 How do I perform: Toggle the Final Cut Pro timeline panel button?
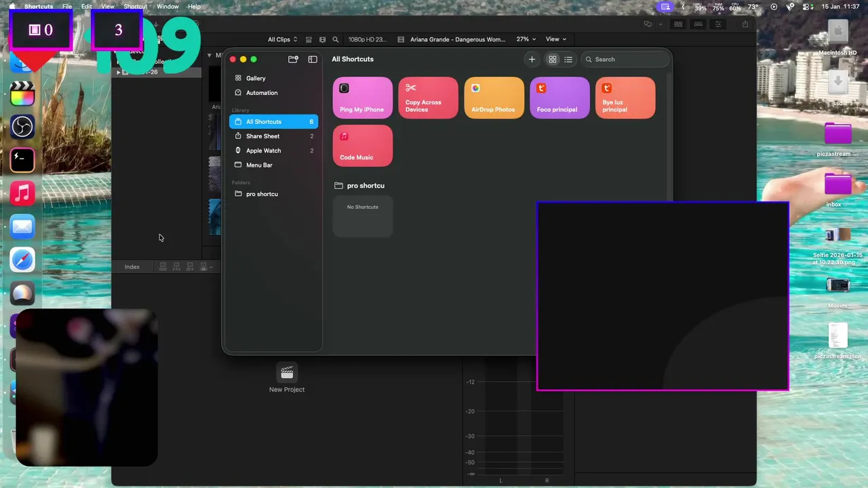pyautogui.click(x=698, y=24)
